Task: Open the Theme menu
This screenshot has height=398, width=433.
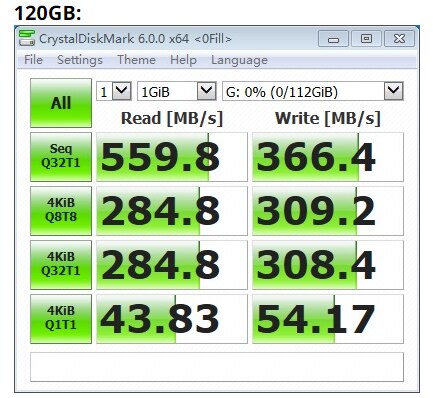Action: pyautogui.click(x=136, y=60)
